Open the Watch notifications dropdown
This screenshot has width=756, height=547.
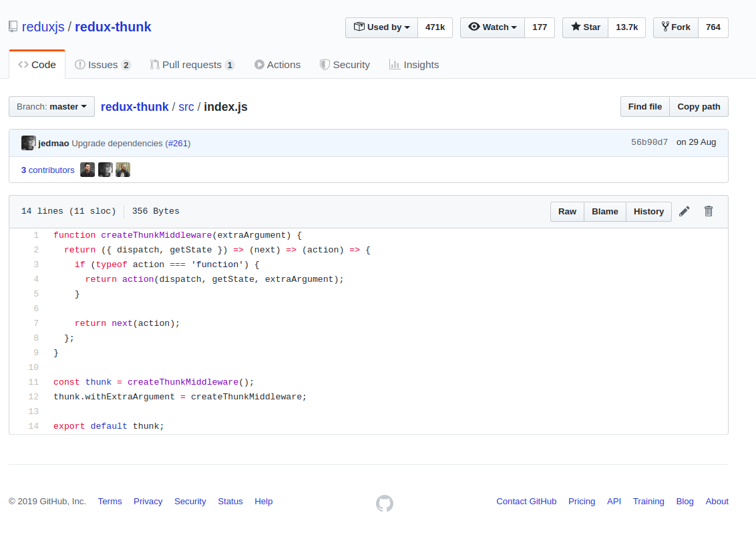[492, 27]
